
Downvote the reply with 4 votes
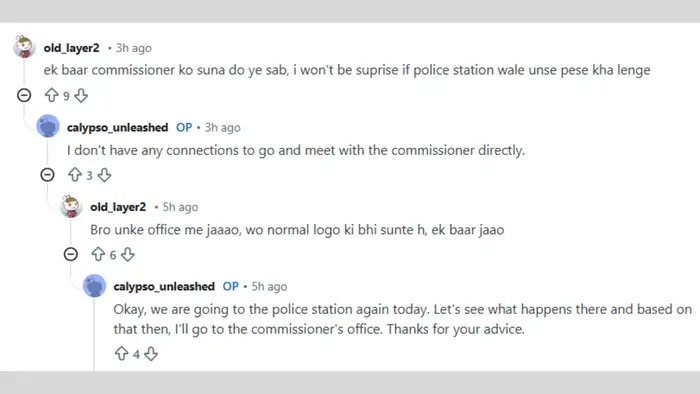pos(151,353)
